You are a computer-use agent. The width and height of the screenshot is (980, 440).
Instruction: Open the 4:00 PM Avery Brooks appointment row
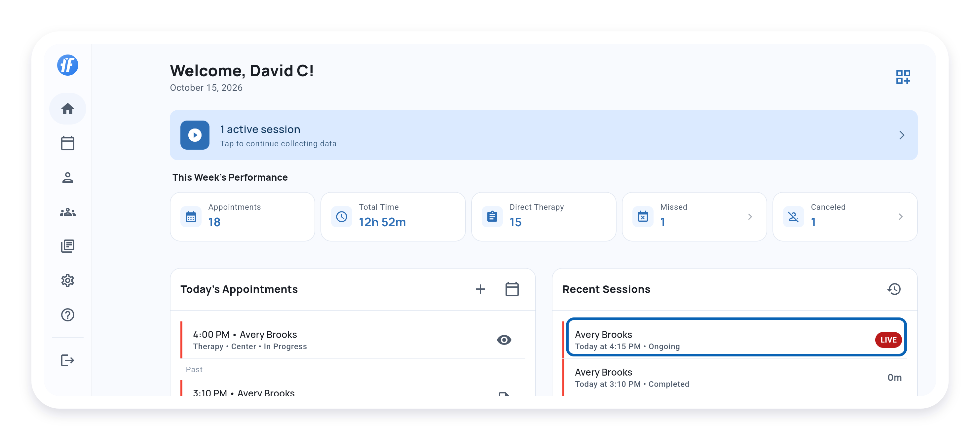tap(353, 340)
